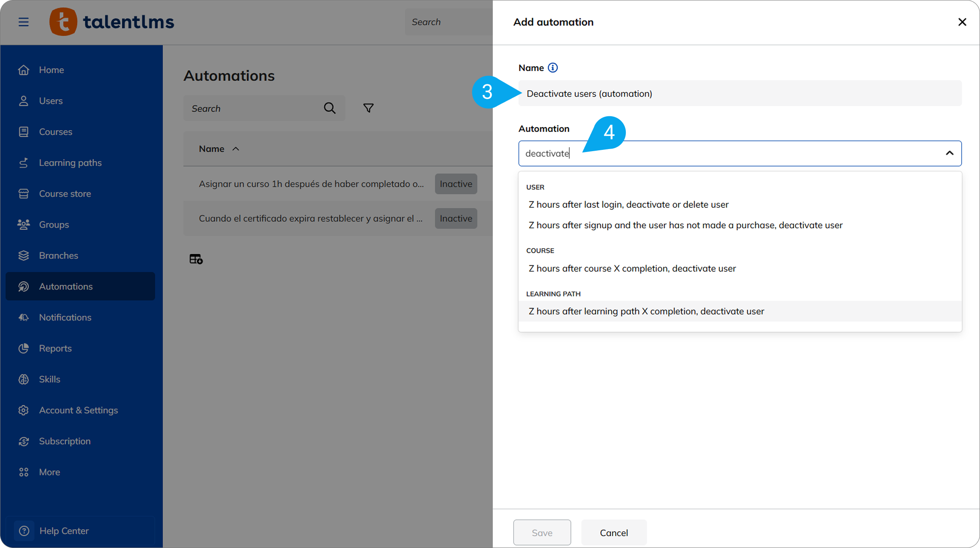Click the Branches layers icon
Screen dimensions: 980x548
[23, 255]
